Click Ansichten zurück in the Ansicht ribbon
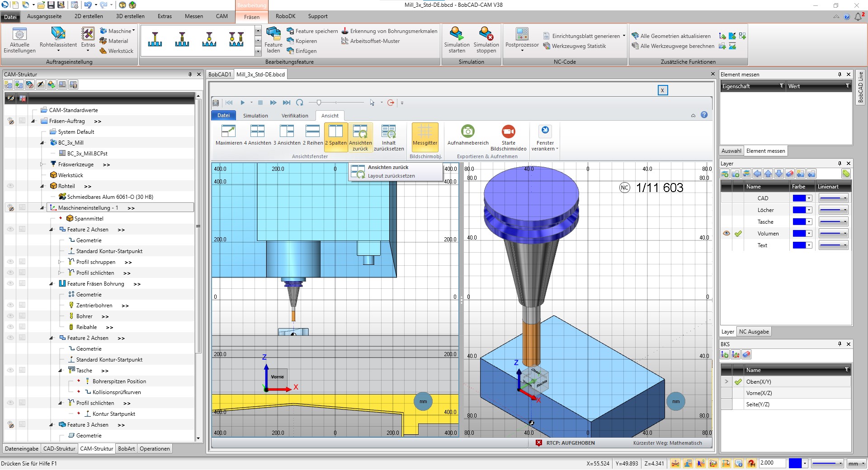 (360, 136)
